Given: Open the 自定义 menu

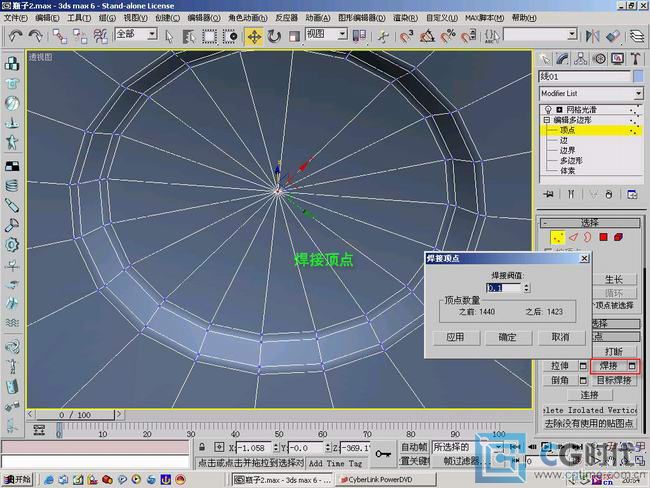Looking at the screenshot, I should (441, 18).
